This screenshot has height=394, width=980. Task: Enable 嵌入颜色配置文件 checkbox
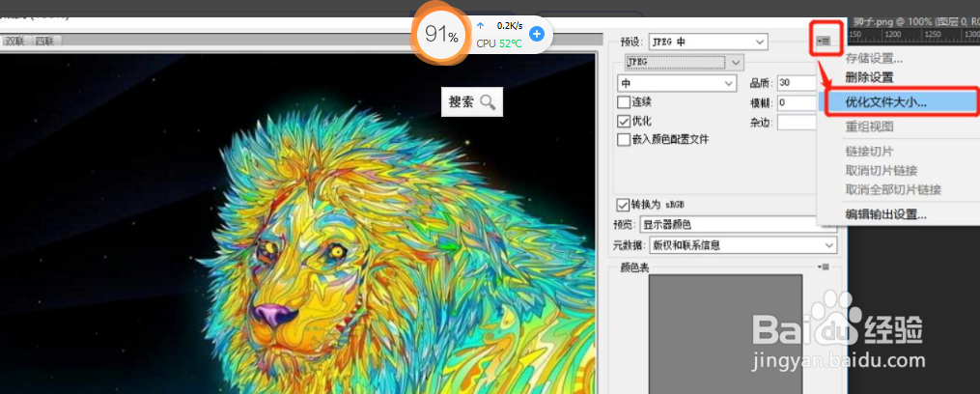624,139
